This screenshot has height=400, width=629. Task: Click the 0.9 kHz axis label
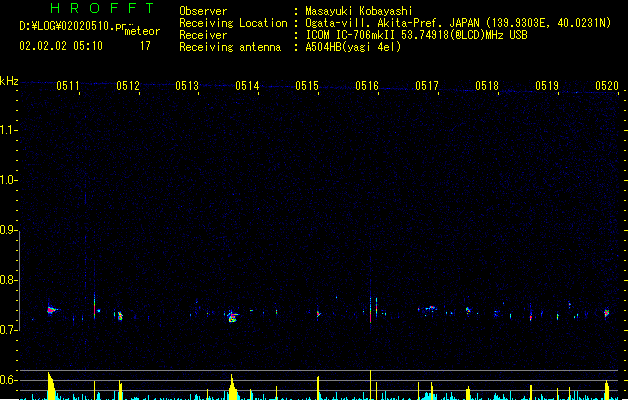pyautogui.click(x=9, y=230)
